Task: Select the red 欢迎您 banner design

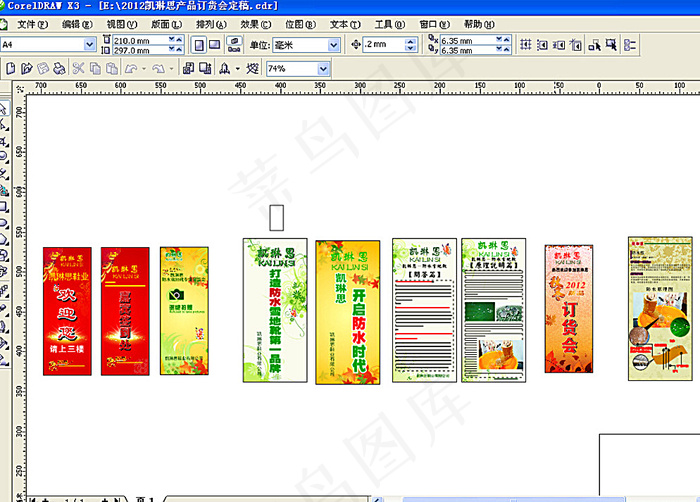Action: [67, 311]
